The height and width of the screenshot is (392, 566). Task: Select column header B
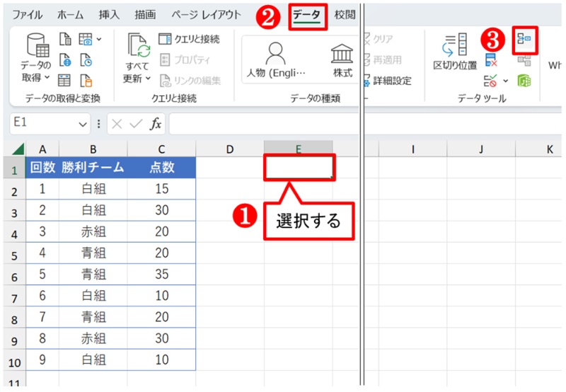(x=93, y=149)
